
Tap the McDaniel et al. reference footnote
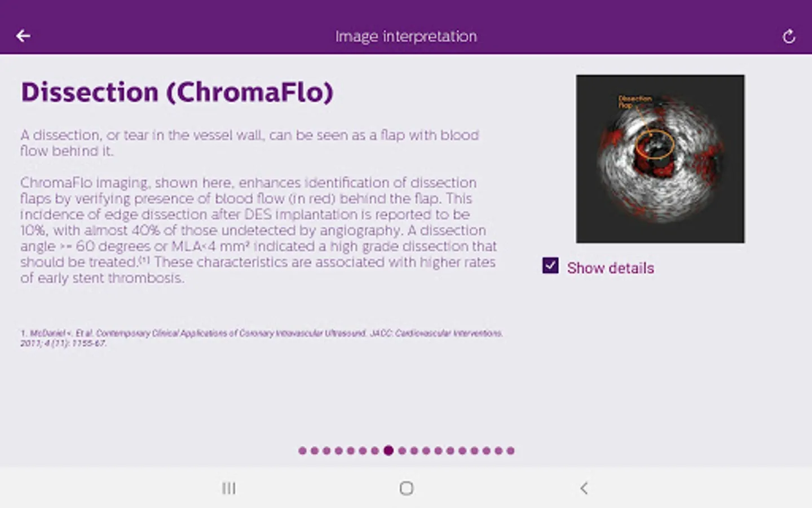[x=262, y=338]
